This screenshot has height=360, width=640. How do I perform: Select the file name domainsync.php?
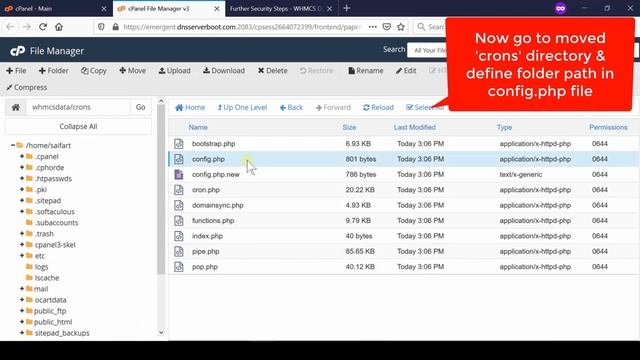pyautogui.click(x=218, y=205)
